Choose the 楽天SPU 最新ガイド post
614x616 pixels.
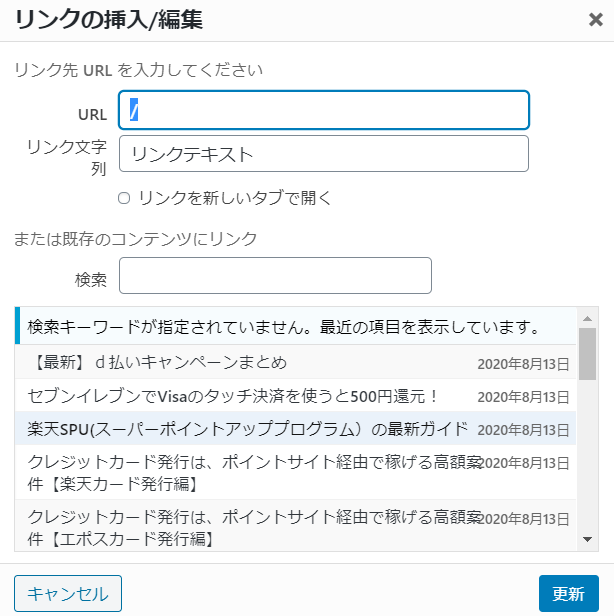click(x=295, y=429)
